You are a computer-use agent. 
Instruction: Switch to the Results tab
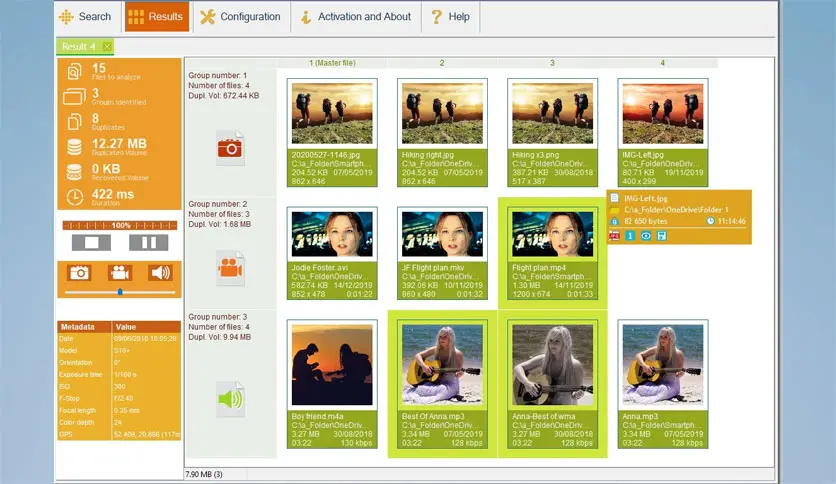tap(157, 17)
